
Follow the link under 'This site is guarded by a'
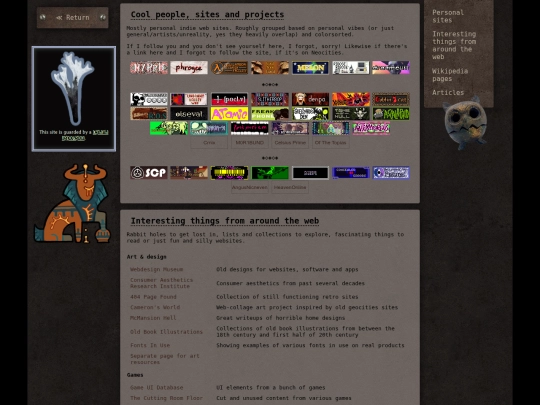point(85,135)
